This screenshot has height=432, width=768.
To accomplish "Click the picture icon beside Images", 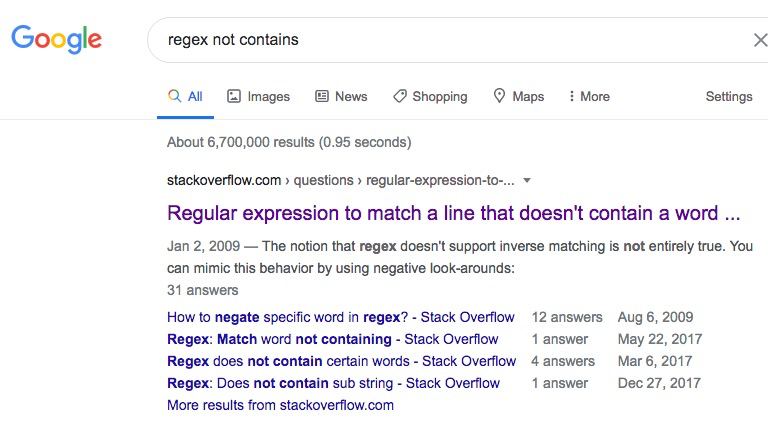I will coord(234,96).
